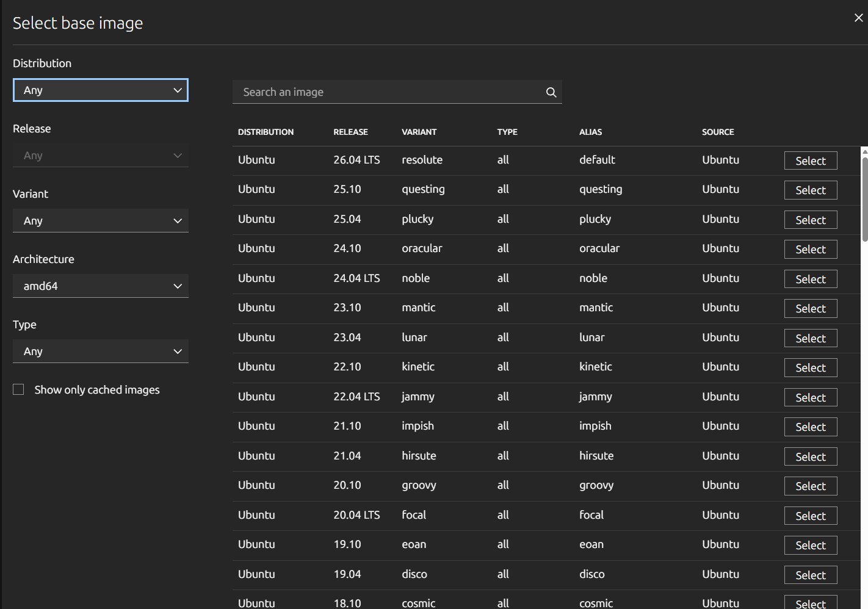Click the 'disco' variant cell
Image resolution: width=868 pixels, height=609 pixels.
coord(414,574)
